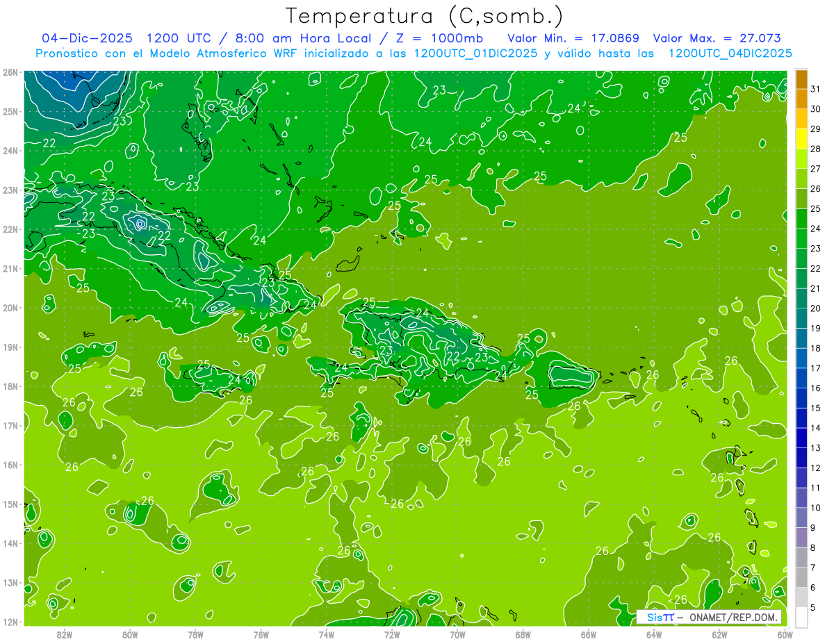This screenshot has height=644, width=834.
Task: Click the legend value "5"
Action: click(813, 608)
